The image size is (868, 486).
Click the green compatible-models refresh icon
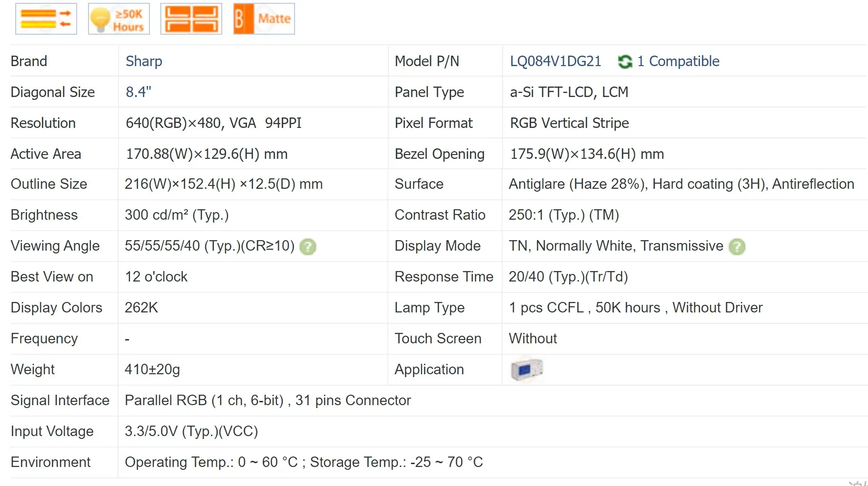[x=625, y=61]
